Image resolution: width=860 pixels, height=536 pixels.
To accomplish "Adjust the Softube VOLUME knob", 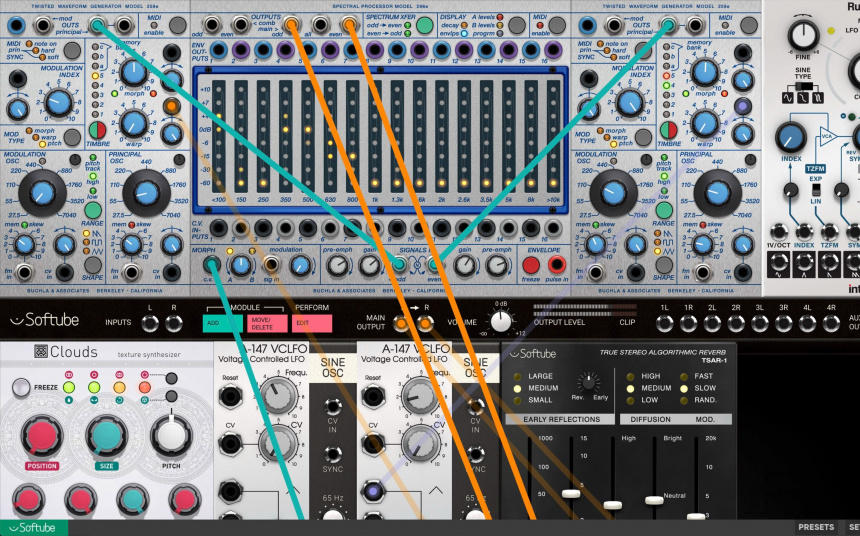I will tap(501, 322).
